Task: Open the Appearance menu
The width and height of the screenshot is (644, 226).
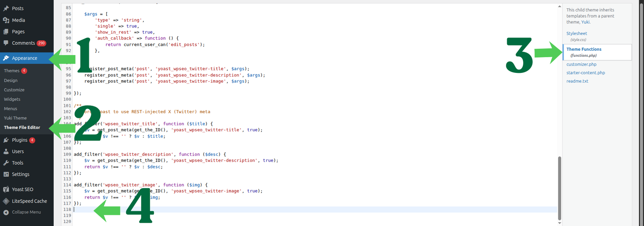Action: pyautogui.click(x=24, y=58)
